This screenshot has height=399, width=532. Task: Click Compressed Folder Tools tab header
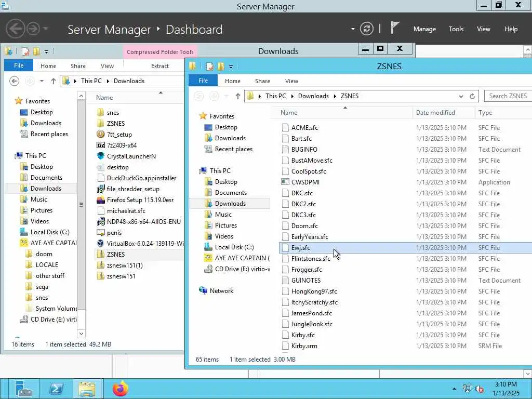point(160,52)
